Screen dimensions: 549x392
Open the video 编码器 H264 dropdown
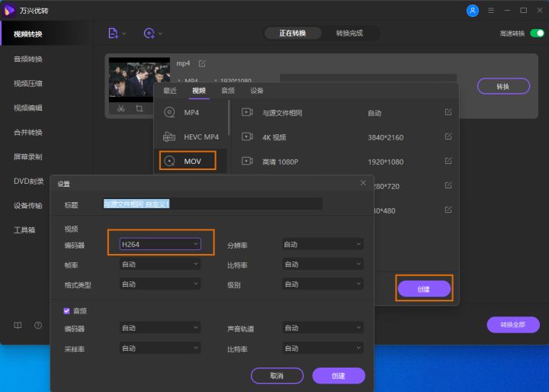(160, 244)
